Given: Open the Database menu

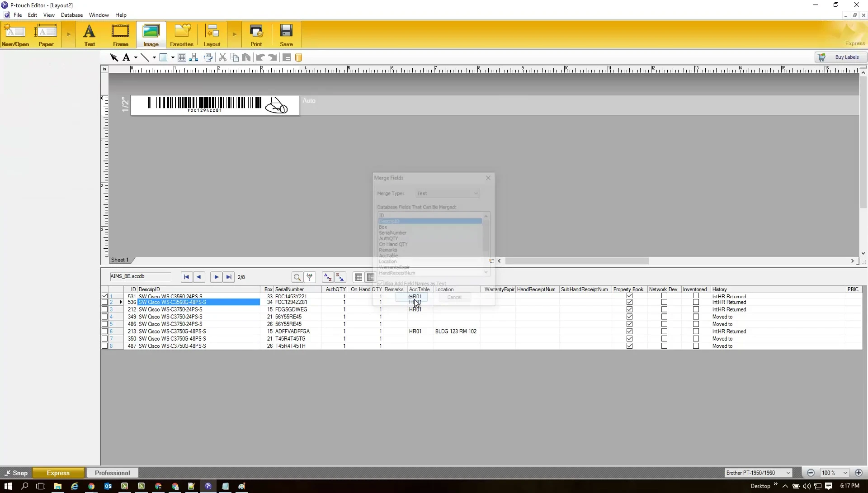Looking at the screenshot, I should tap(72, 15).
